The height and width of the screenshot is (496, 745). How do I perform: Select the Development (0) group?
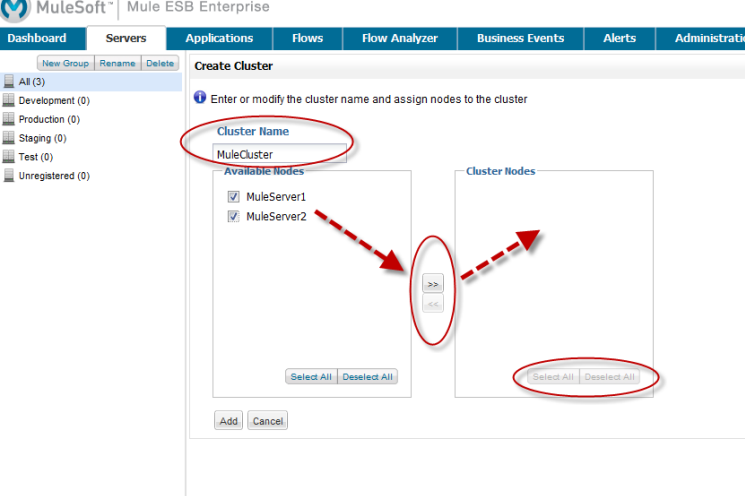tap(54, 100)
